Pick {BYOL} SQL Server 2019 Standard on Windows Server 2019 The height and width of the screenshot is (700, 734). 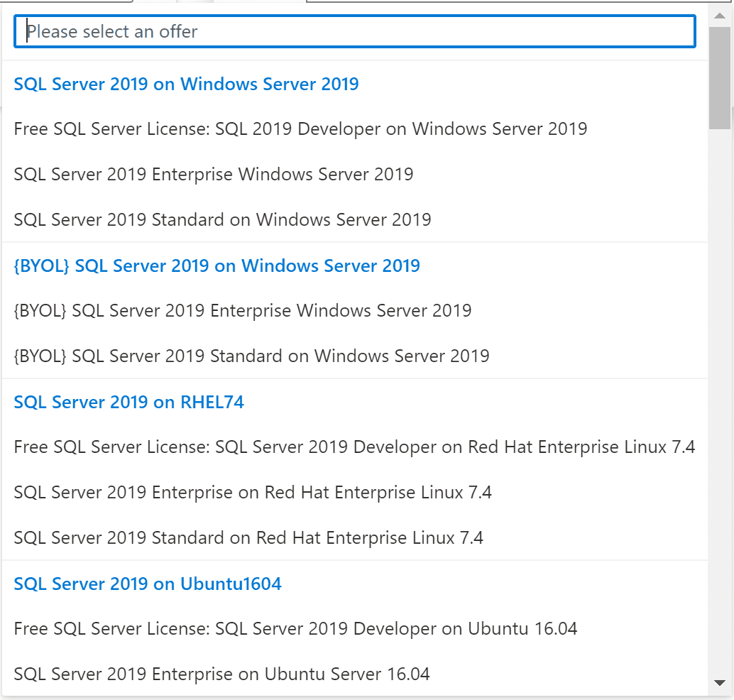(x=251, y=356)
